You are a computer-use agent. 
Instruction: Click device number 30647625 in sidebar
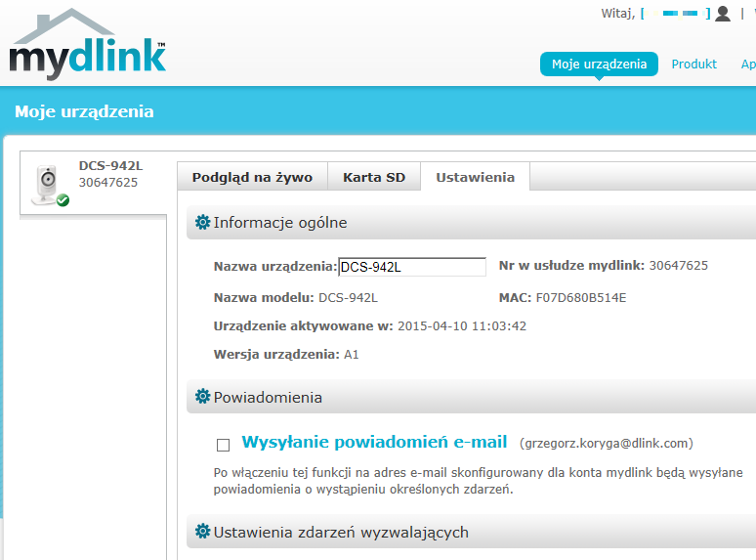(x=108, y=183)
